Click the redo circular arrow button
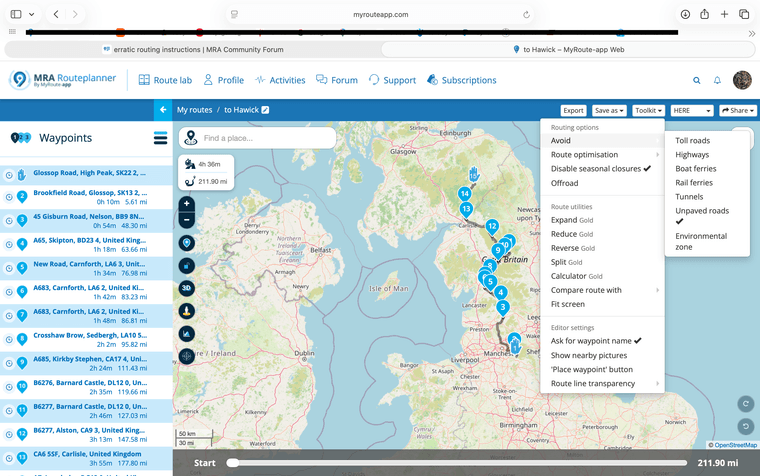760x476 pixels. pos(745,403)
